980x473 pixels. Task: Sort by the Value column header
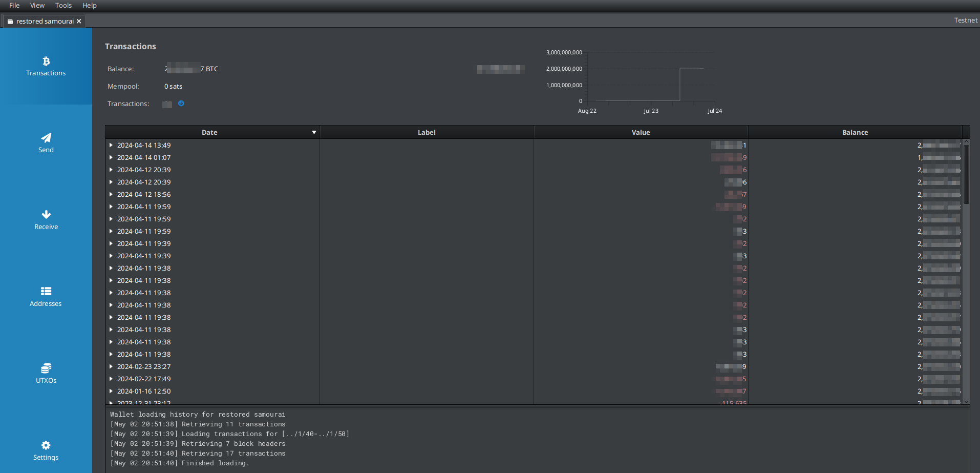pyautogui.click(x=641, y=132)
